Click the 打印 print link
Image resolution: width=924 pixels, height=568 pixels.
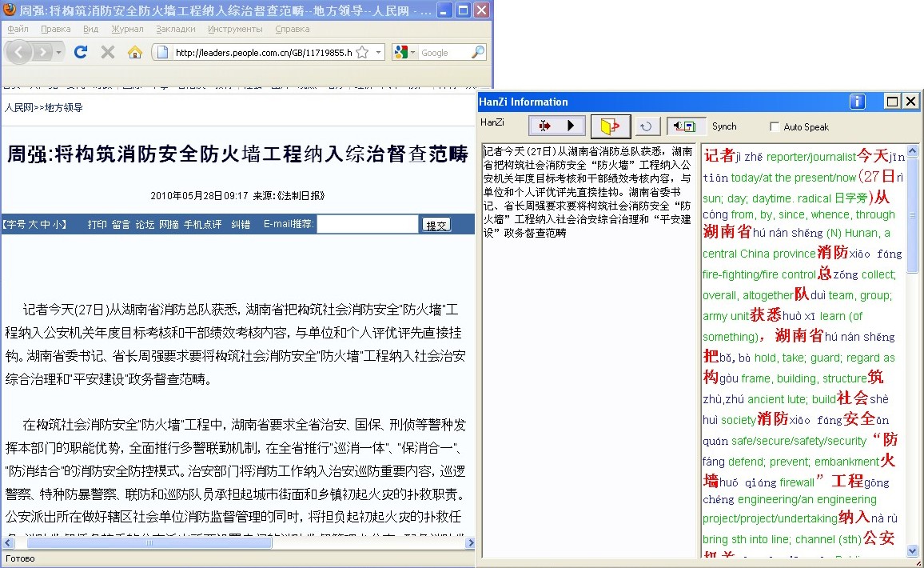[98, 224]
